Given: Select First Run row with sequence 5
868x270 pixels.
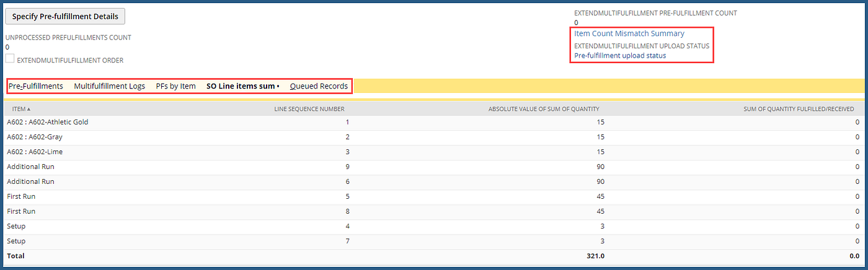Looking at the screenshot, I should [433, 196].
